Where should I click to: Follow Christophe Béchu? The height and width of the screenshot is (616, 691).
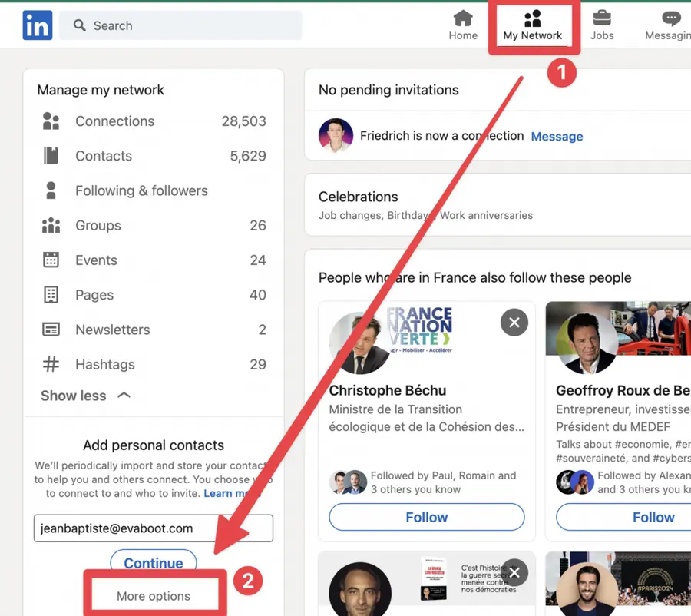(426, 517)
